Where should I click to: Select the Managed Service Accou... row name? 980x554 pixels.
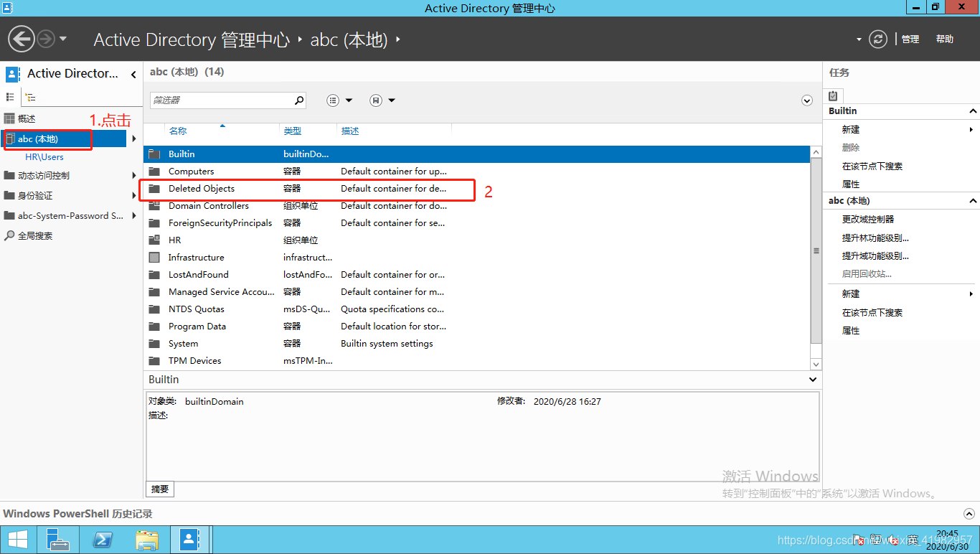click(222, 292)
